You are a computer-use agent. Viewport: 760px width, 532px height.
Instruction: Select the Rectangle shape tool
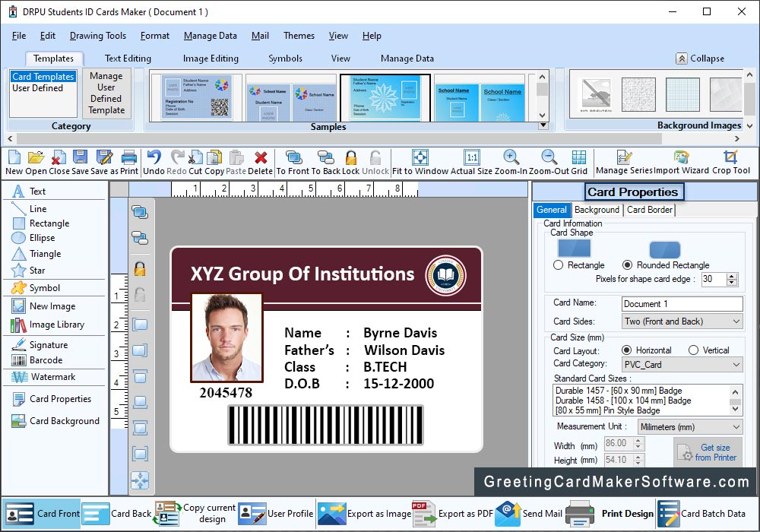pyautogui.click(x=41, y=223)
